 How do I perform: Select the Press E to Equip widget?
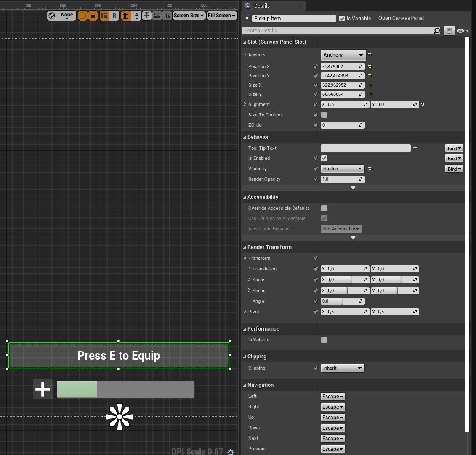[118, 355]
